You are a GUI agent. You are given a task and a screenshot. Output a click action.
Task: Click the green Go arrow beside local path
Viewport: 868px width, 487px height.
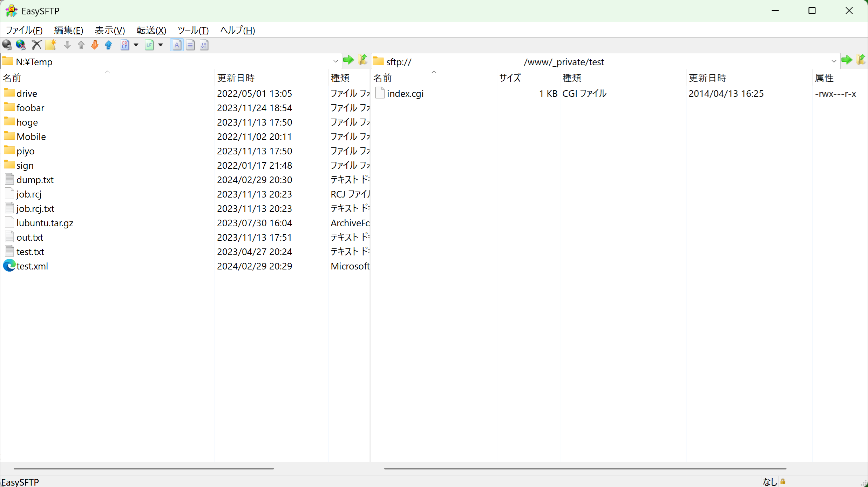(348, 60)
